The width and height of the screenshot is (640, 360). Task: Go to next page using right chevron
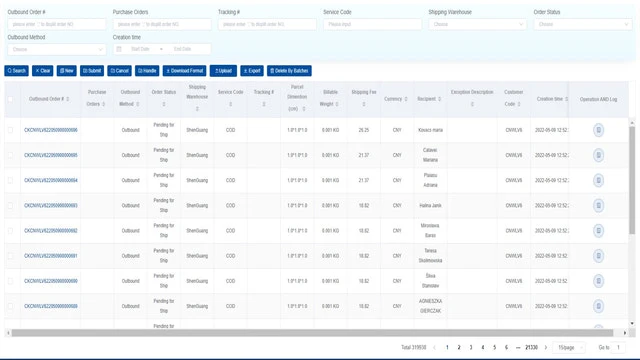(546, 347)
